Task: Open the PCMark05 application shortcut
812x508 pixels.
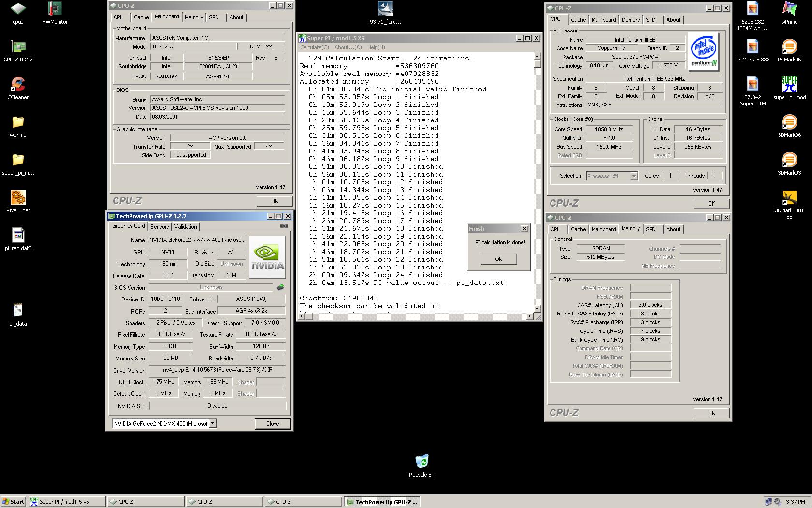Action: 789,51
